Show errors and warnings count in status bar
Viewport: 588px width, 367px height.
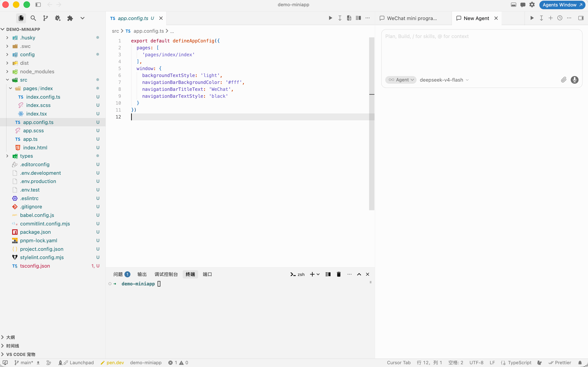coord(178,363)
